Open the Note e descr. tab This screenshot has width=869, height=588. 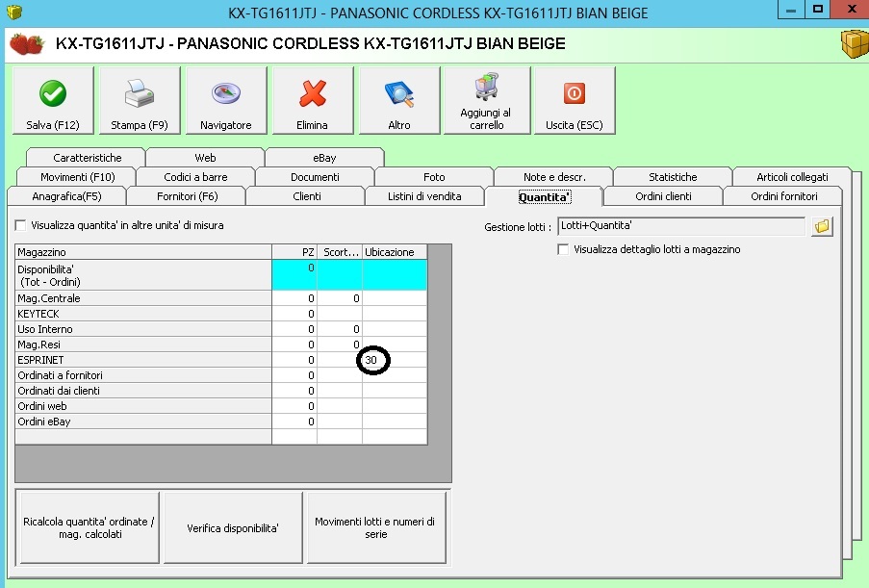[553, 177]
